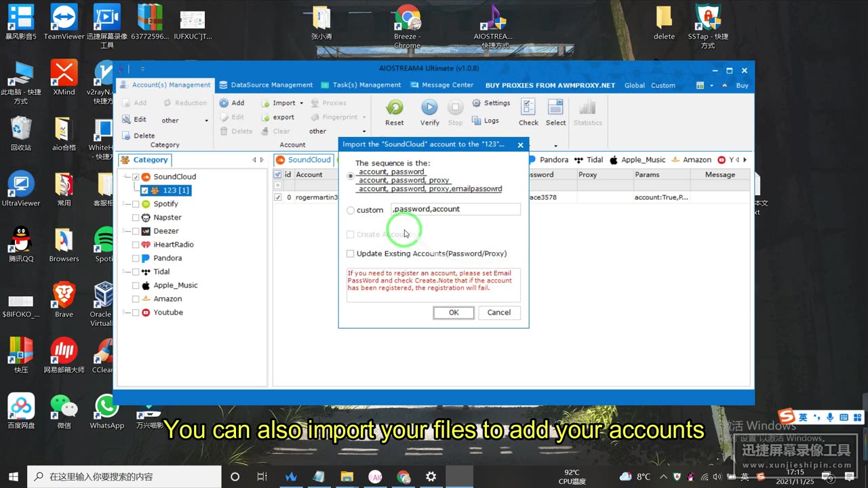This screenshot has height=488, width=868.
Task: Click Global option in header
Action: pyautogui.click(x=635, y=85)
